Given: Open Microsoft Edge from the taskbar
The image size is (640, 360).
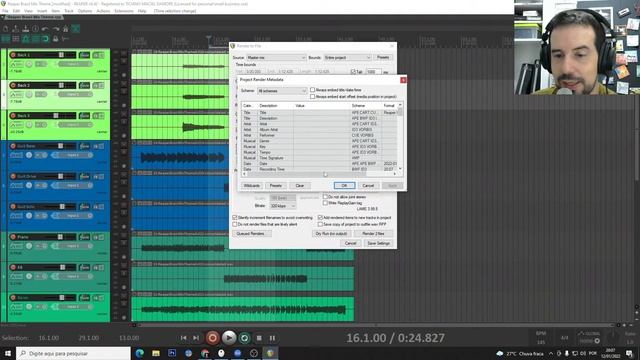Looking at the screenshot, I should pos(140,353).
